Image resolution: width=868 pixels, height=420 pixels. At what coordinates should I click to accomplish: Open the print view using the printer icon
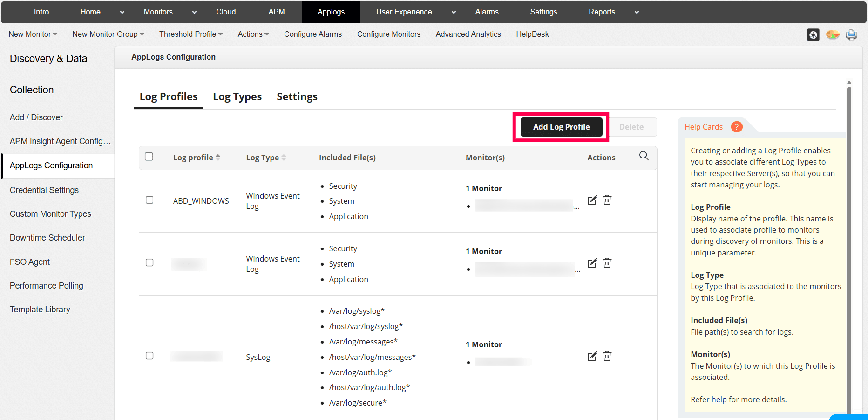852,34
